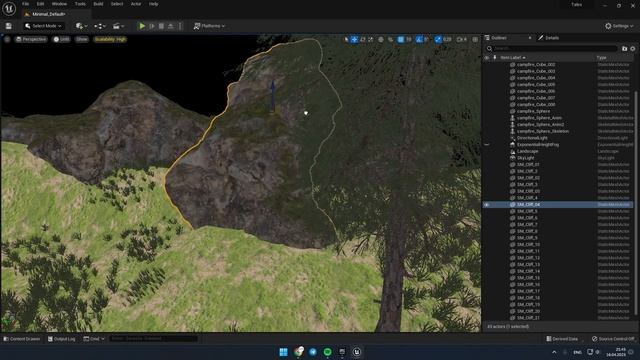The width and height of the screenshot is (640, 360).
Task: Toggle grid snapping
Action: 401,39
